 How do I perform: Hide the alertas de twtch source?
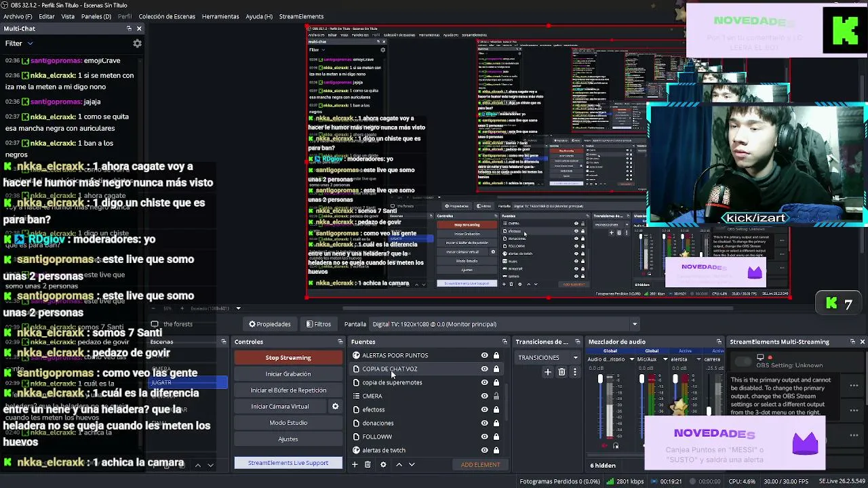click(484, 450)
